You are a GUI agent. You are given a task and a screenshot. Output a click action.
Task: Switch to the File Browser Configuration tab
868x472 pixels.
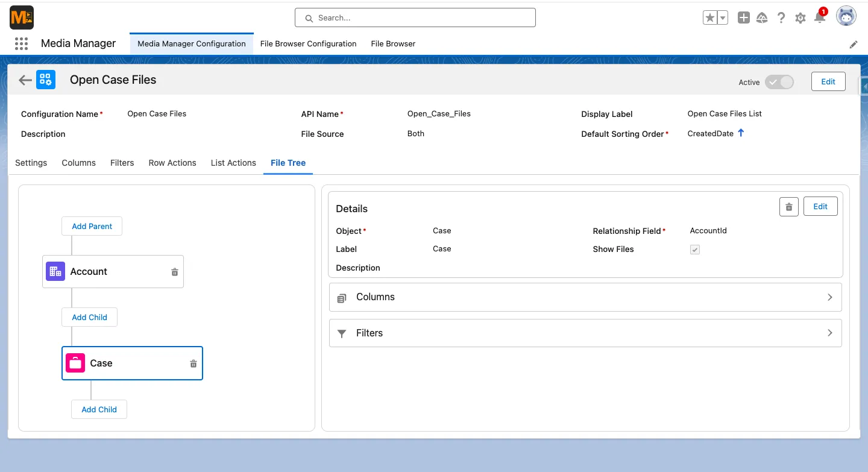tap(308, 43)
